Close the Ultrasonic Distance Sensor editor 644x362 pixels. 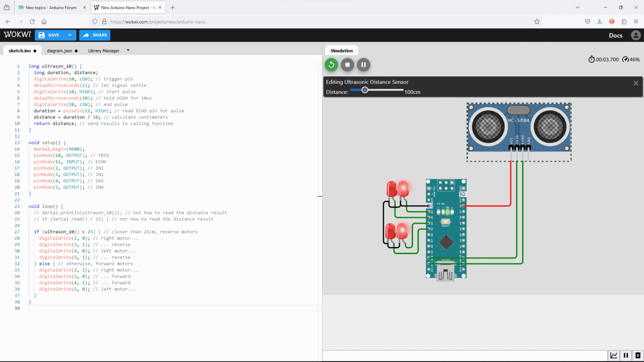tap(635, 83)
